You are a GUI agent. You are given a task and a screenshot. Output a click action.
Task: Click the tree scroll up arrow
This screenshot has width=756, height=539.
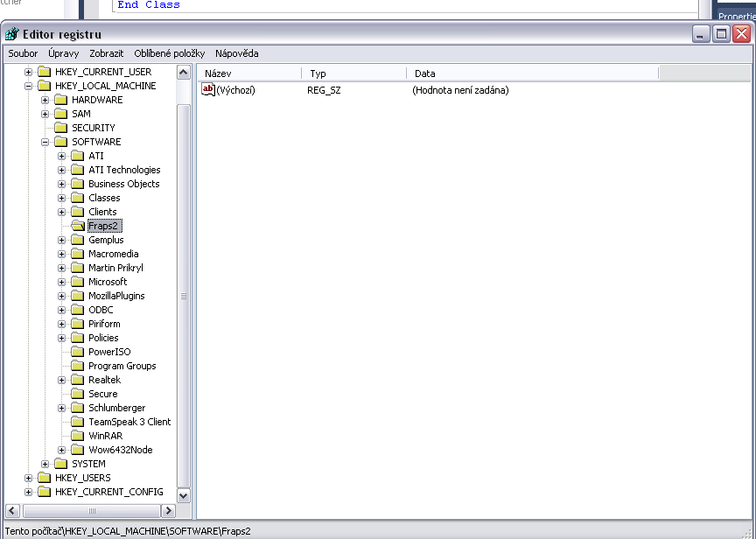click(x=184, y=73)
